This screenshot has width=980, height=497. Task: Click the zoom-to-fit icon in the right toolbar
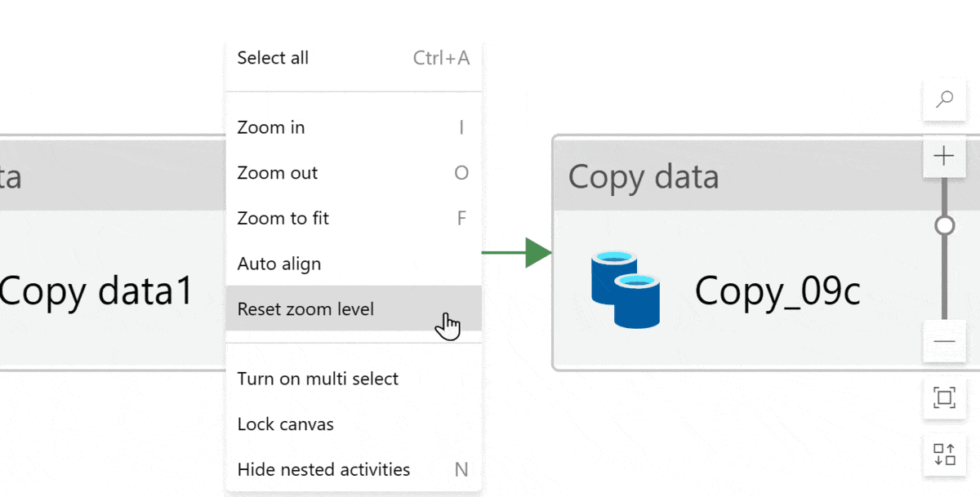(944, 397)
